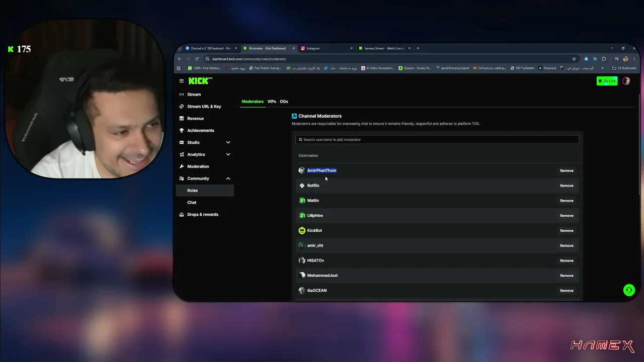
Task: Remove Matiin as moderator
Action: point(567,201)
